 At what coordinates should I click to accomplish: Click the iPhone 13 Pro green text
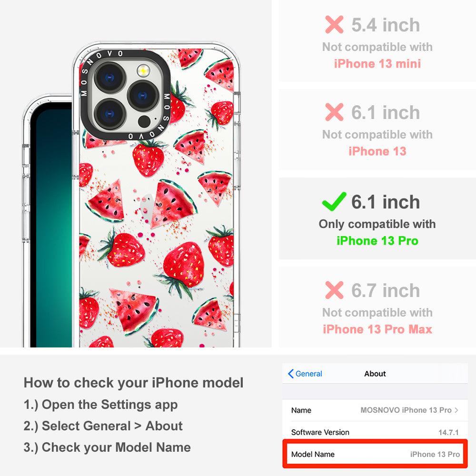click(x=377, y=241)
